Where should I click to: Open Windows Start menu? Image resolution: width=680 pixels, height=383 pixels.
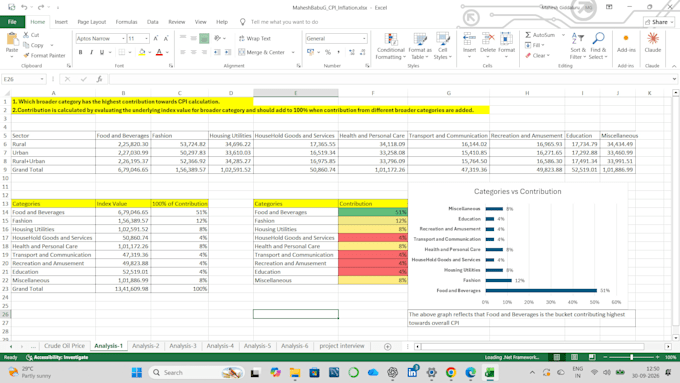(137, 373)
